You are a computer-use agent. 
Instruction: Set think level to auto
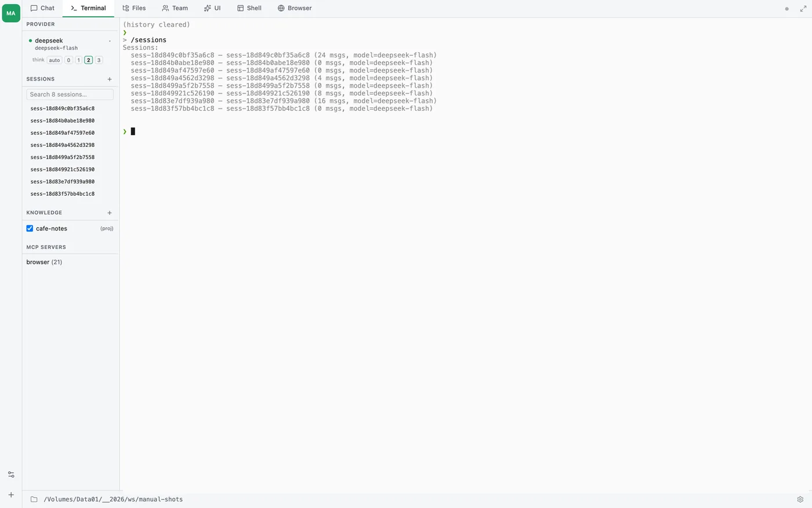55,60
